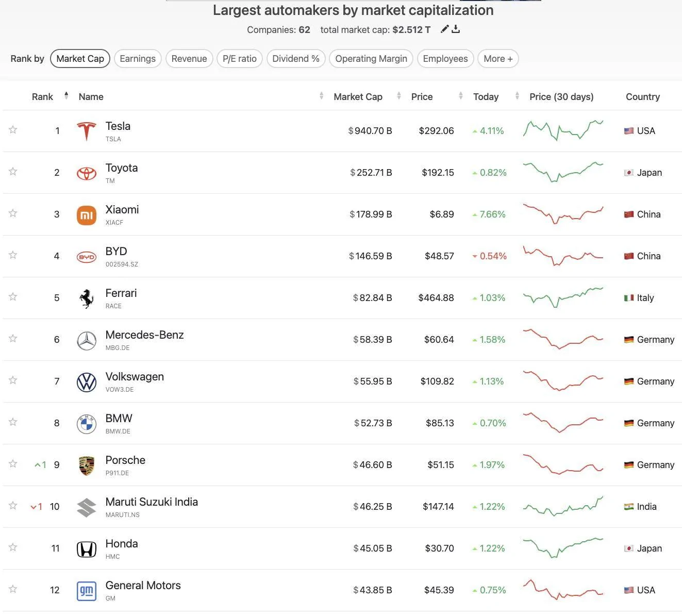Click the Tesla logo icon
This screenshot has height=616, width=682.
pyautogui.click(x=87, y=131)
